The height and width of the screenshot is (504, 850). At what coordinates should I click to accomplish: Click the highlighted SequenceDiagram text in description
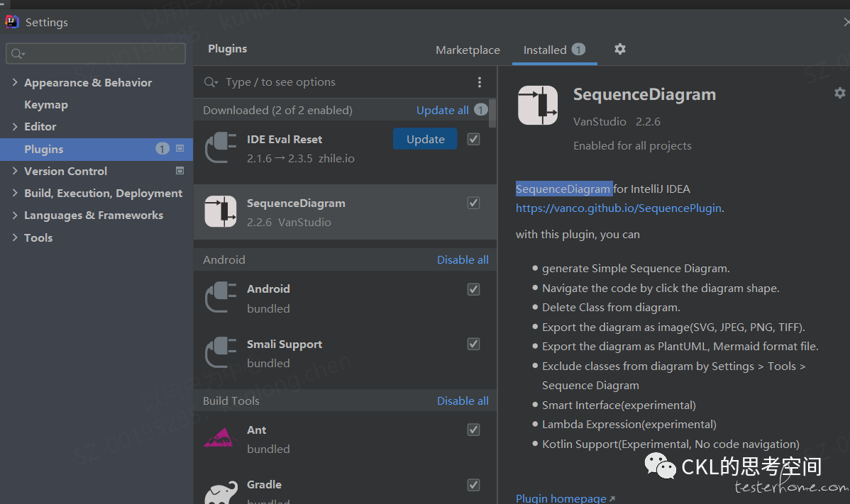pyautogui.click(x=564, y=189)
